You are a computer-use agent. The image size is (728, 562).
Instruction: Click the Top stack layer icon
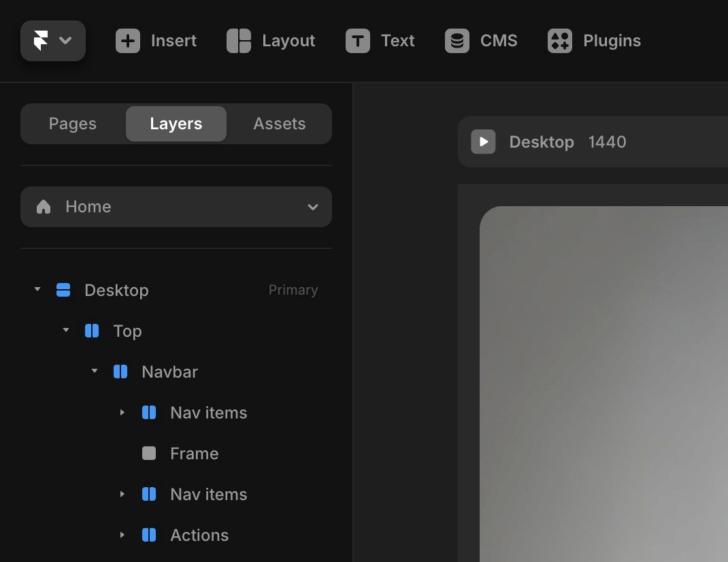pos(92,331)
